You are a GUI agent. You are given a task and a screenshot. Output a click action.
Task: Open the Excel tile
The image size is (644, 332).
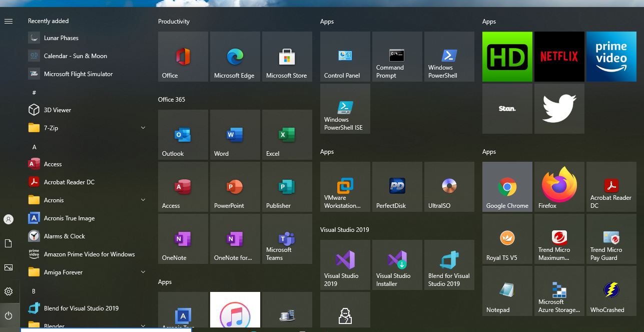point(287,135)
